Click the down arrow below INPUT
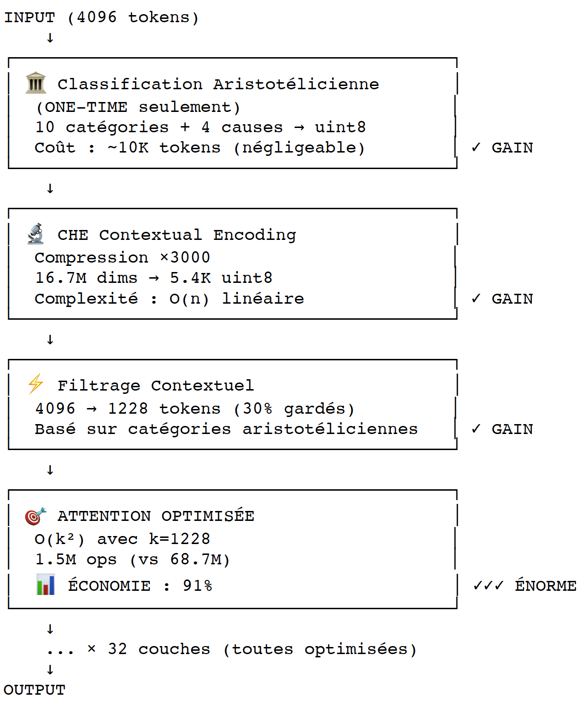The image size is (588, 715). point(50,38)
